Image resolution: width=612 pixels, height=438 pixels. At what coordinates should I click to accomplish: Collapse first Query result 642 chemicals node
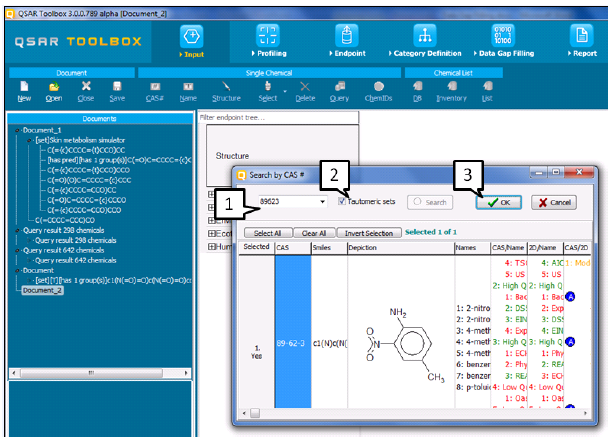click(x=17, y=250)
